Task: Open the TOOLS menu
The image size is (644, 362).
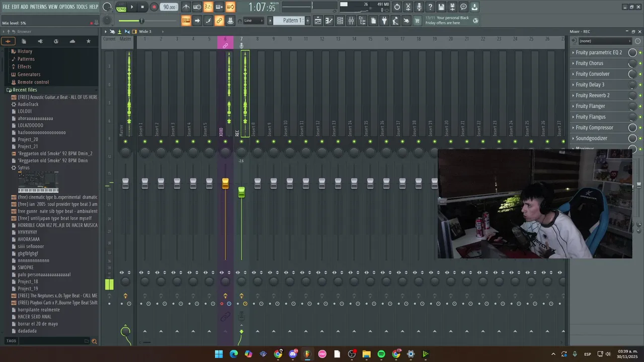Action: tap(82, 7)
